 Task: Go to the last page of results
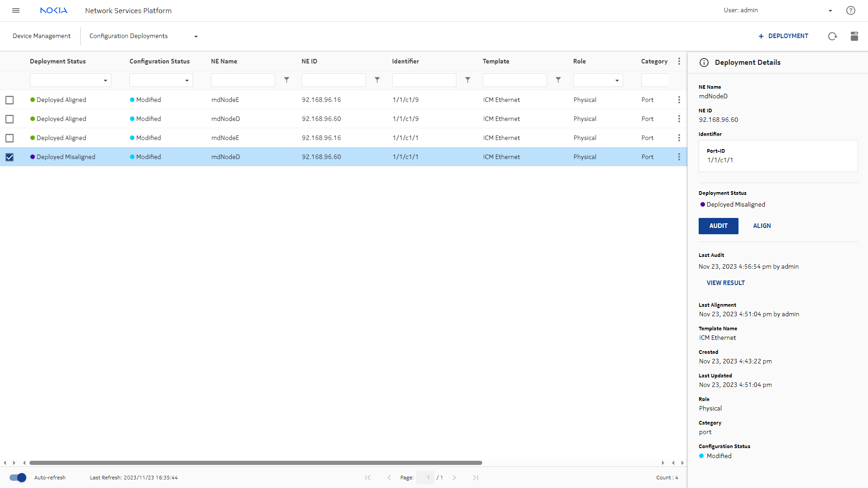coord(475,478)
